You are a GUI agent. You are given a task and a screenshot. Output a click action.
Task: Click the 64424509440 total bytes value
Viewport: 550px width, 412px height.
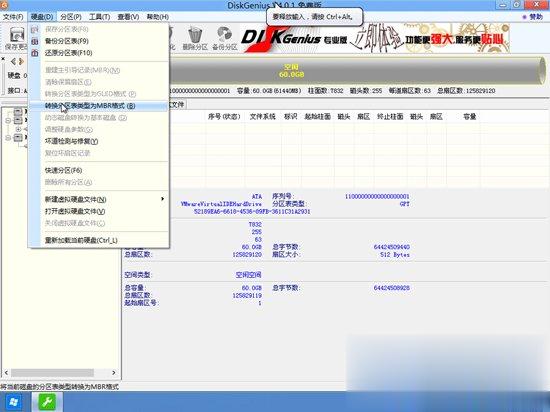tap(391, 247)
